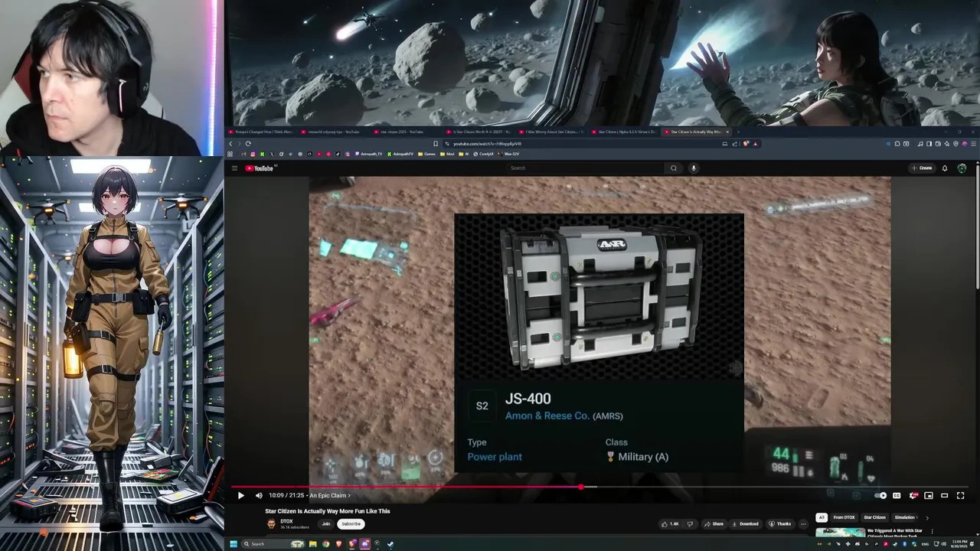This screenshot has height=551, width=980.
Task: Open Mod bookmarks folder
Action: point(447,154)
